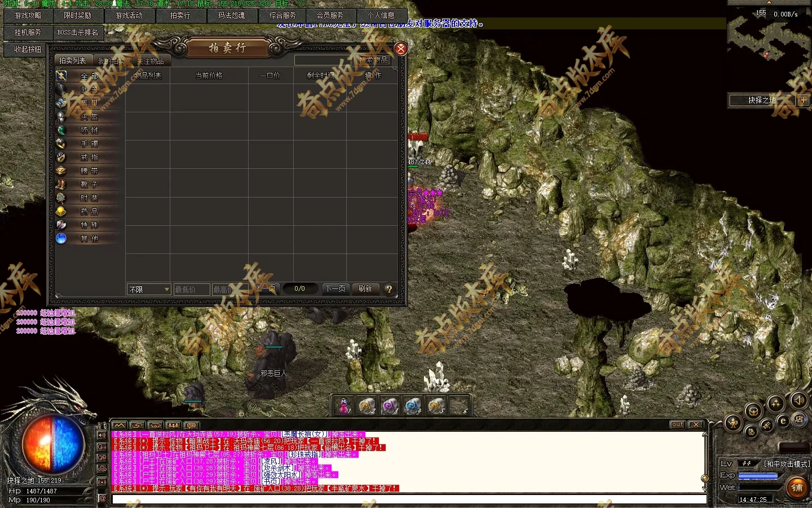Open the round treasure chest inventory button

[x=753, y=411]
